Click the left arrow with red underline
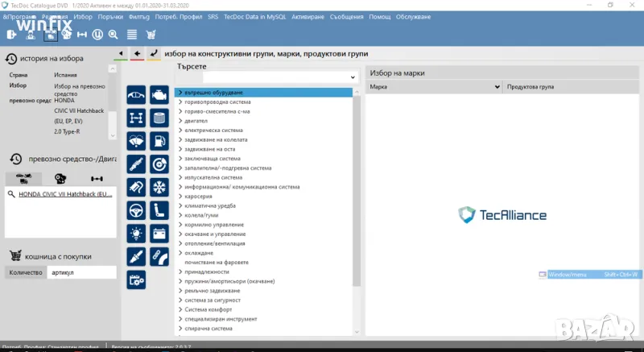The width and height of the screenshot is (644, 352). click(x=137, y=54)
